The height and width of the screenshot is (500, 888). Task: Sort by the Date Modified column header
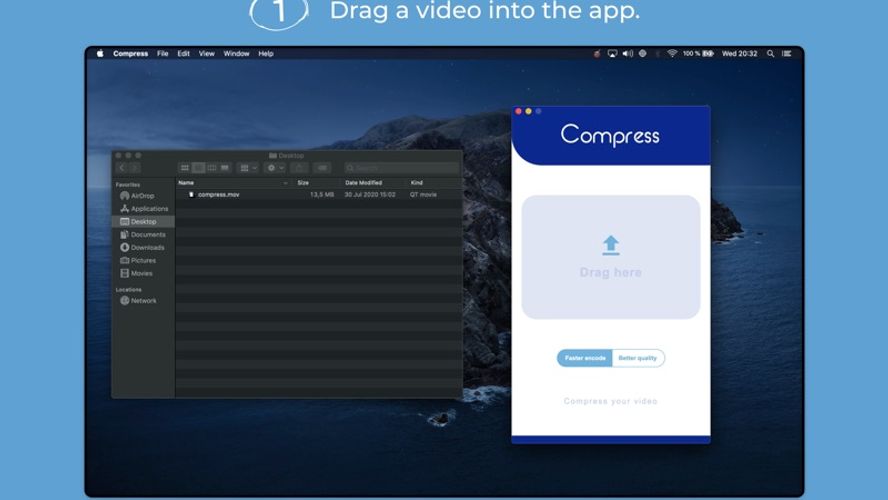[364, 183]
